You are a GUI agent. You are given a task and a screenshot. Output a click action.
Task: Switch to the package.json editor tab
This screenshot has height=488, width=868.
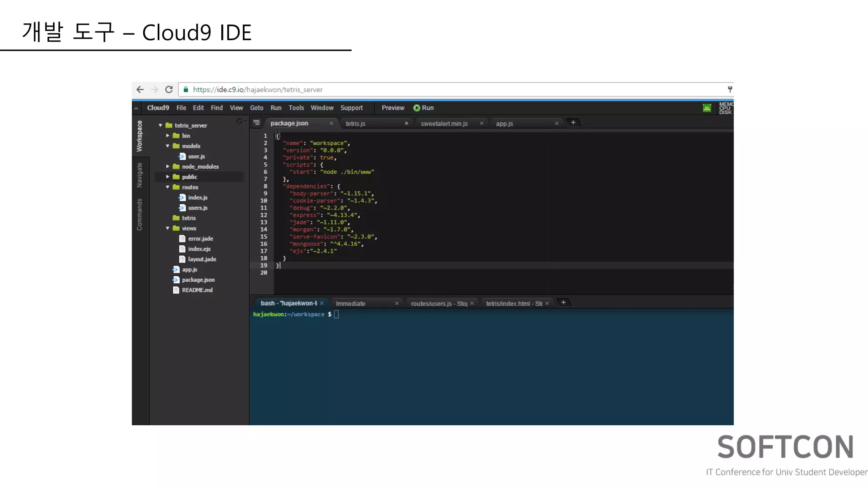(x=289, y=123)
